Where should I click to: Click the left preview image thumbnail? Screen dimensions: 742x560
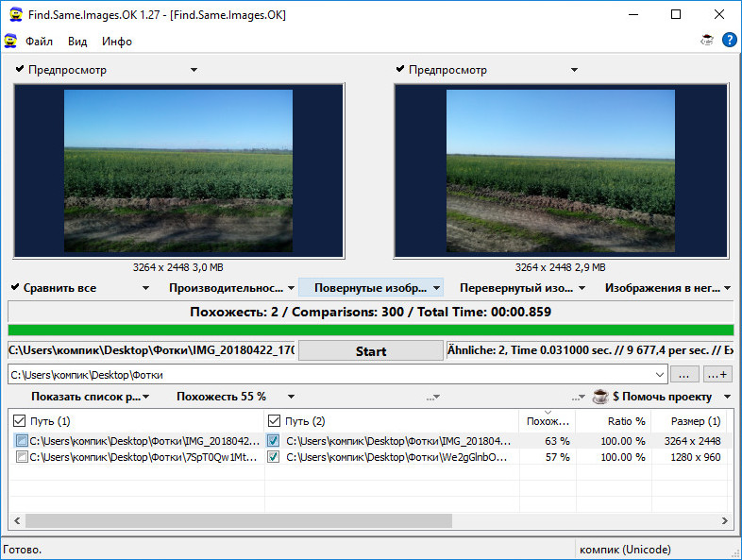click(178, 170)
